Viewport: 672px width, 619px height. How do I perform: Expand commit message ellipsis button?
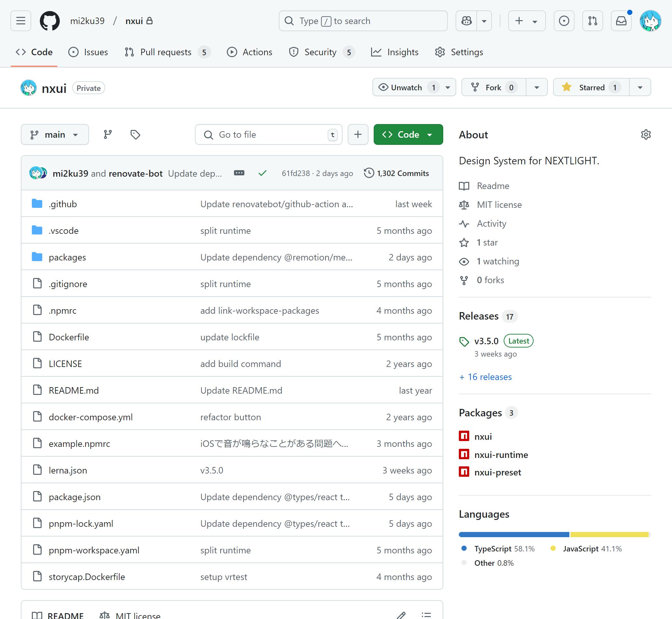tap(239, 173)
